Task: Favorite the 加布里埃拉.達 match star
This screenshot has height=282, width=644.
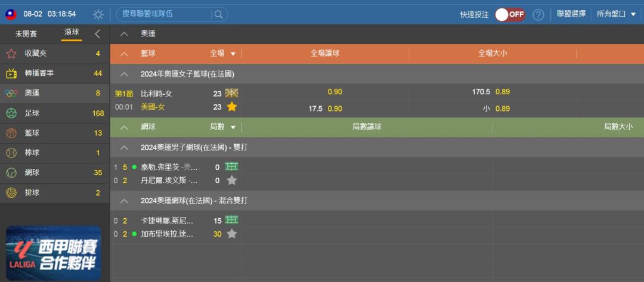Action: point(231,234)
